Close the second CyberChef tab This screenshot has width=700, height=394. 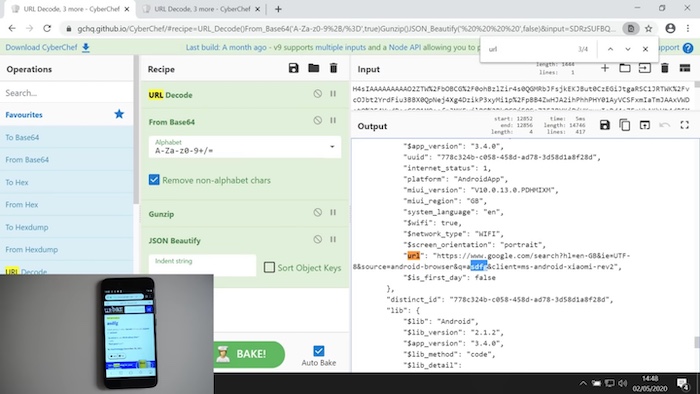coord(258,9)
